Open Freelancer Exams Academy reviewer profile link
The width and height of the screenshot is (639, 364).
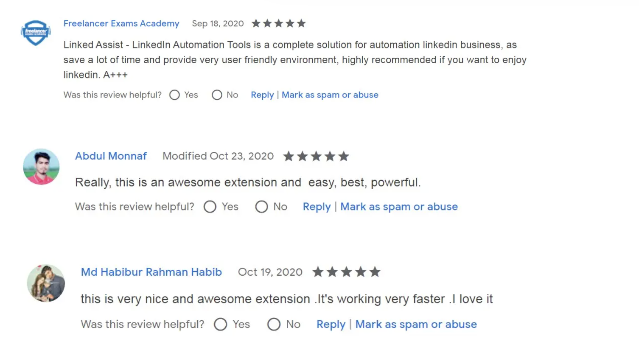coord(121,23)
